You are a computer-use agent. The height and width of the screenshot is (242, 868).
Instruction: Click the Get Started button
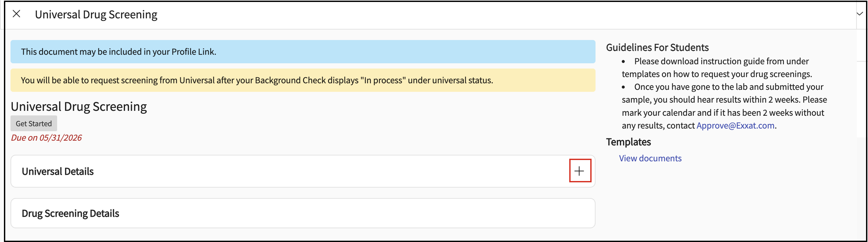(34, 124)
